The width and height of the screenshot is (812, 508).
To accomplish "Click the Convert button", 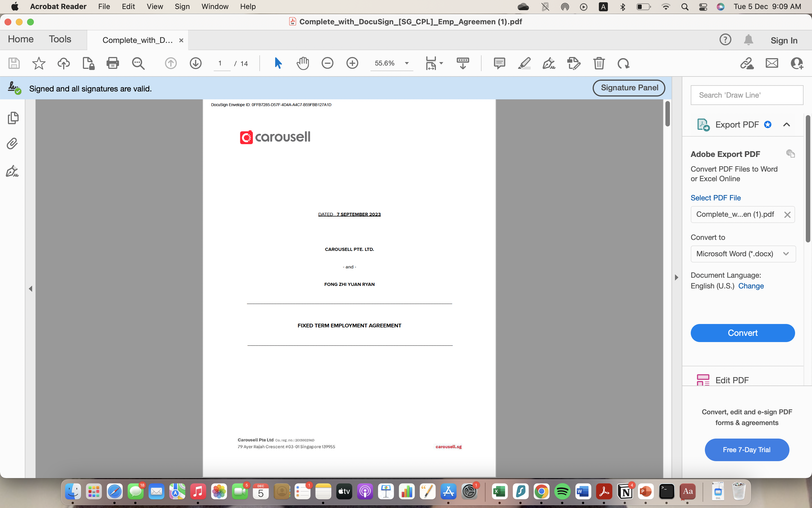I will [x=743, y=333].
